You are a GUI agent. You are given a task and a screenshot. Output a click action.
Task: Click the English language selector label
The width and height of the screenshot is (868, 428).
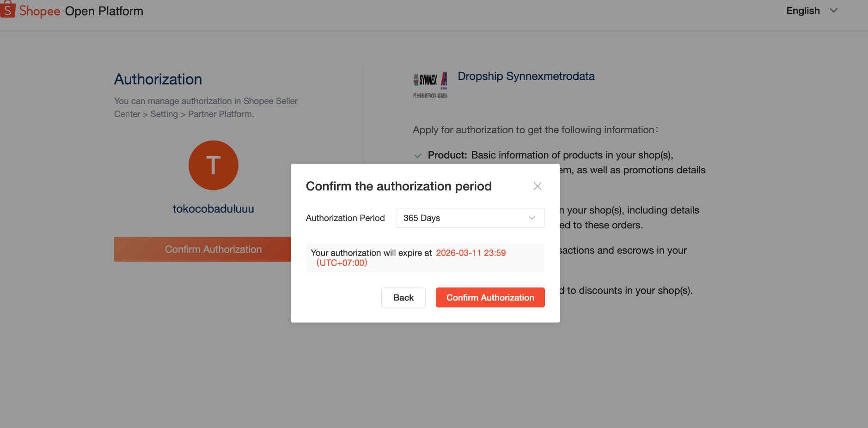coord(803,11)
